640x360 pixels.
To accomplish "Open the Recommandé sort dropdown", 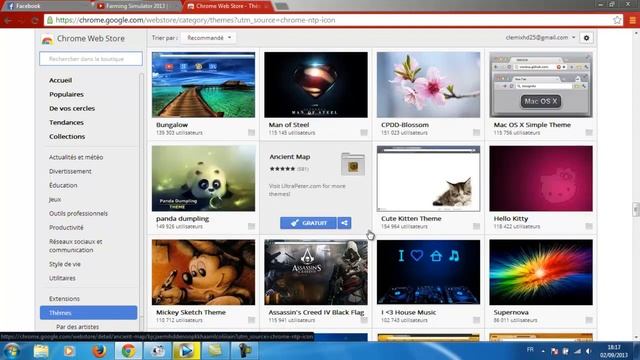I will [209, 38].
